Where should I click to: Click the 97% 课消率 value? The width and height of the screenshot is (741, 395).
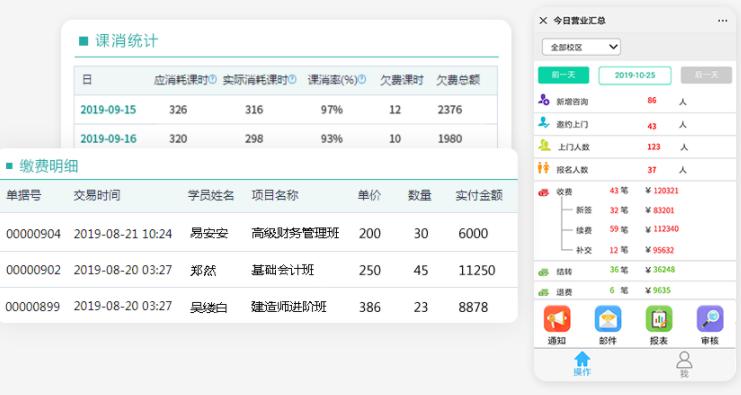[x=331, y=110]
